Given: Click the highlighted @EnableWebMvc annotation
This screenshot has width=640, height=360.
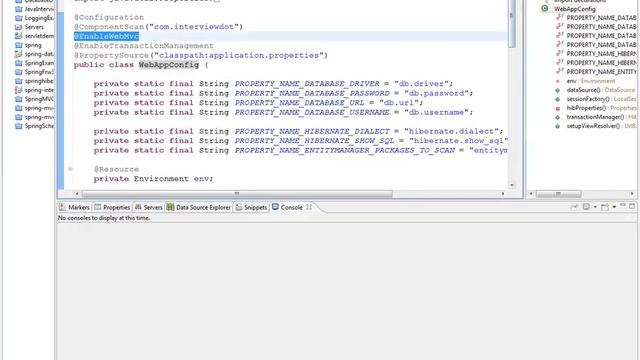Looking at the screenshot, I should [106, 36].
